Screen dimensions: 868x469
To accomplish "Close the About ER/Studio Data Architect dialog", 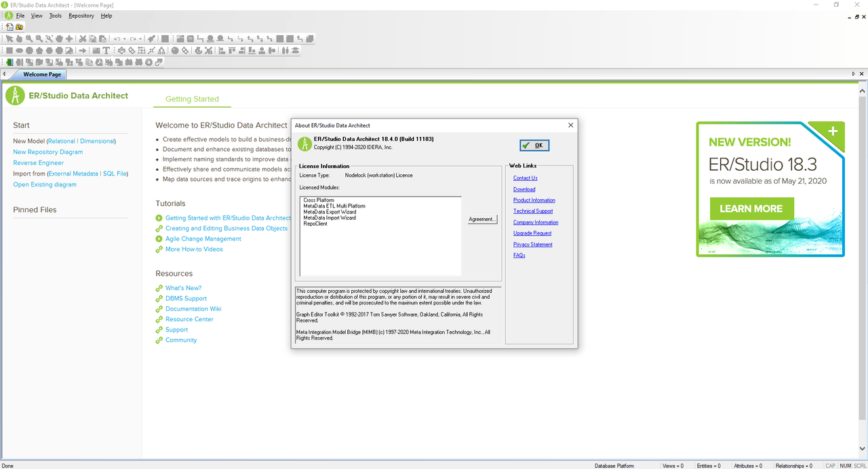I will pos(571,125).
